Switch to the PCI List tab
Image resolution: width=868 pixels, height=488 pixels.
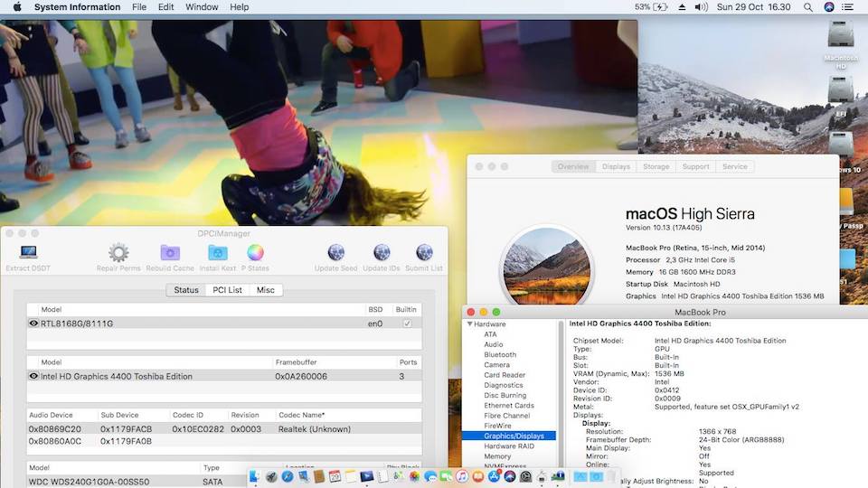click(x=227, y=290)
